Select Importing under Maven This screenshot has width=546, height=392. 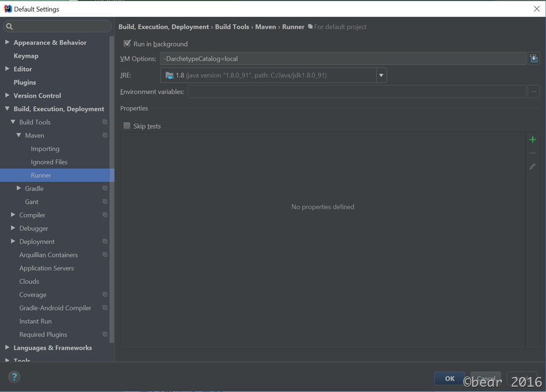click(45, 149)
